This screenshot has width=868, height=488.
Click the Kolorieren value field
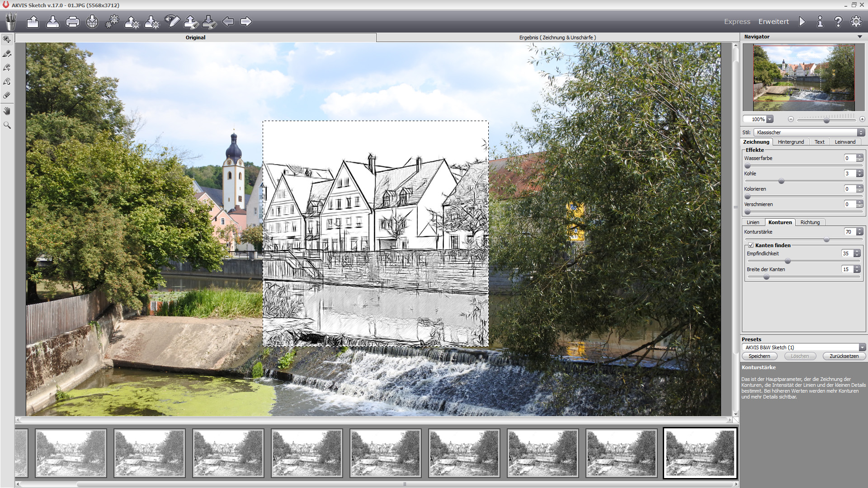pyautogui.click(x=849, y=189)
